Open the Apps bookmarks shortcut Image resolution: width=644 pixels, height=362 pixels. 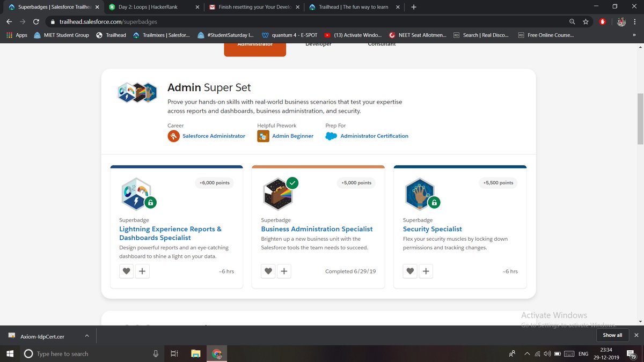point(17,35)
